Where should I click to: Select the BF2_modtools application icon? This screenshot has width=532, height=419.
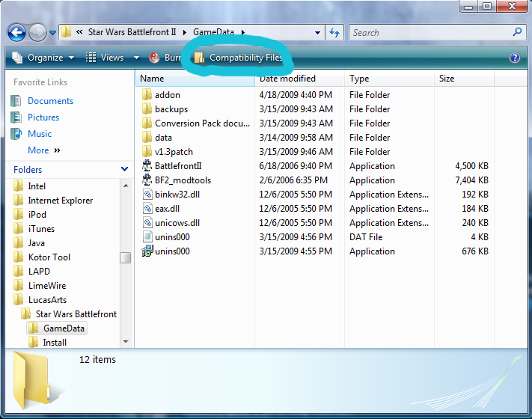coord(147,180)
